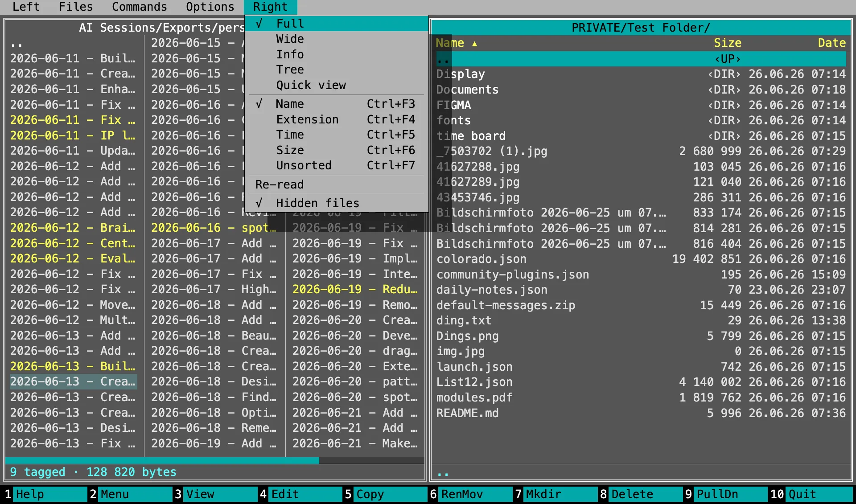The width and height of the screenshot is (856, 504).
Task: Click the Size column header
Action: click(727, 43)
